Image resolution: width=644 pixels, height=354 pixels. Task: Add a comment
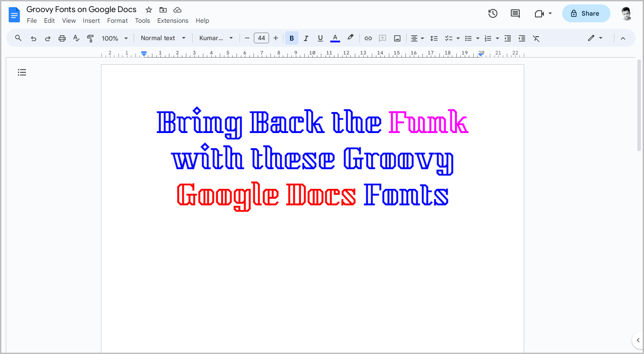coord(383,38)
